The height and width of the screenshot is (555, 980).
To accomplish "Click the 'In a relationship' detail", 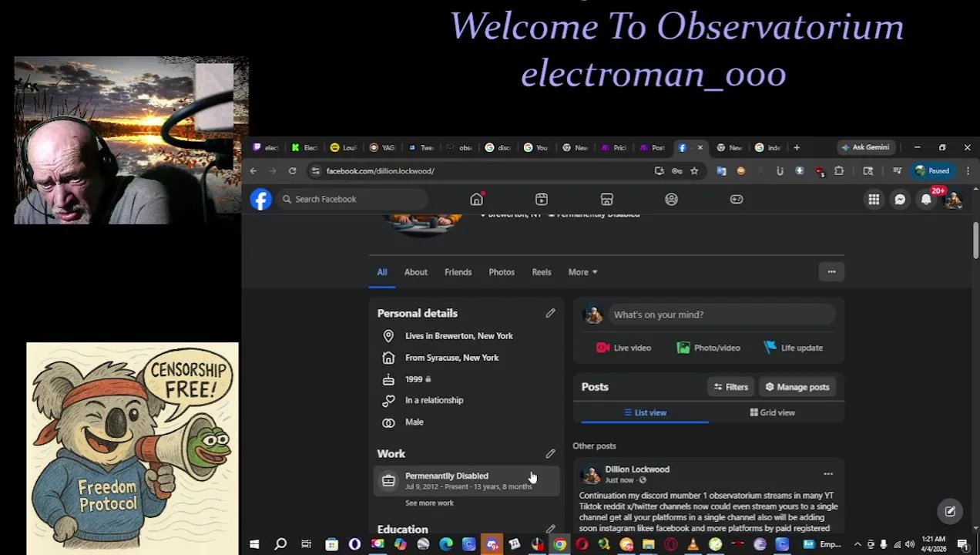I will [x=435, y=400].
